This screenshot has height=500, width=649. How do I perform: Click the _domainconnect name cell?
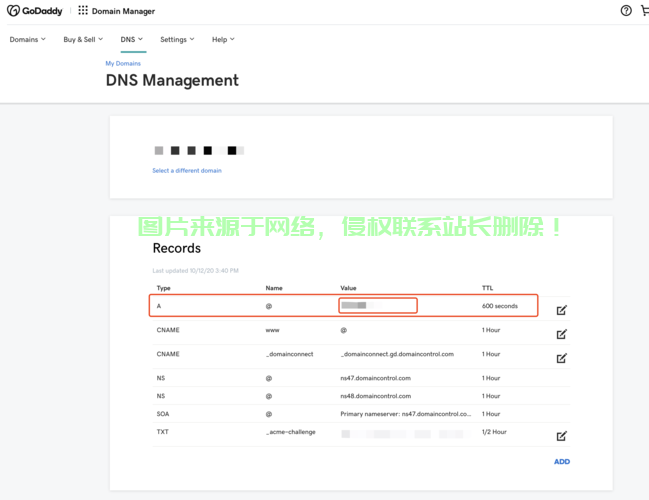coord(289,354)
